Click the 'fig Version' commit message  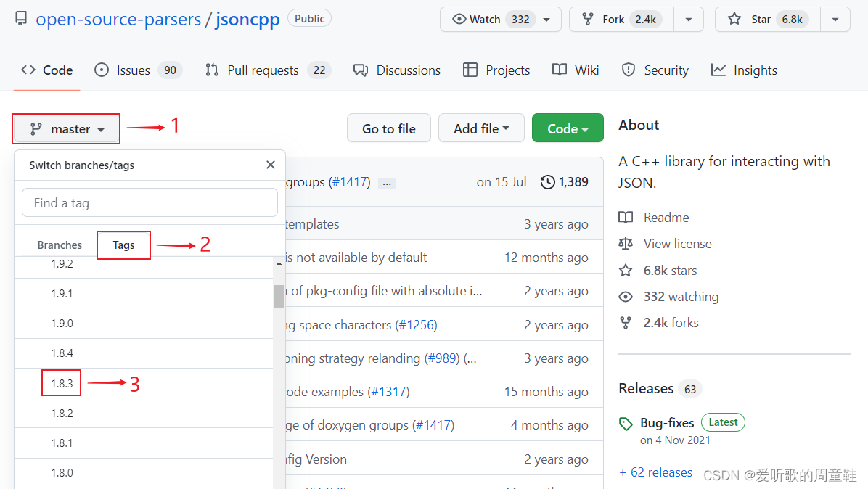[x=316, y=459]
